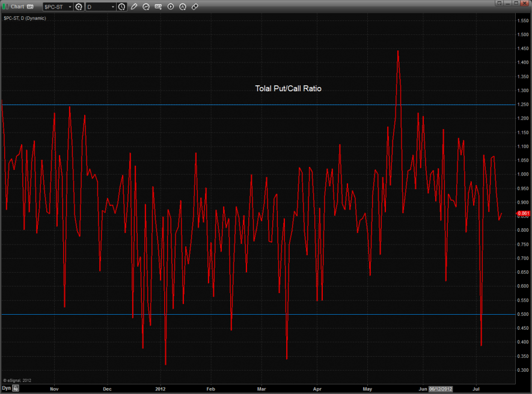Click the Chart title label
The width and height of the screenshot is (532, 394).
tap(17, 7)
